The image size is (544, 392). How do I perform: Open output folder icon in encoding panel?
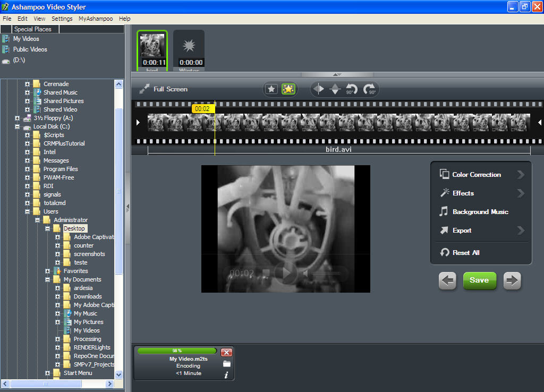[226, 364]
